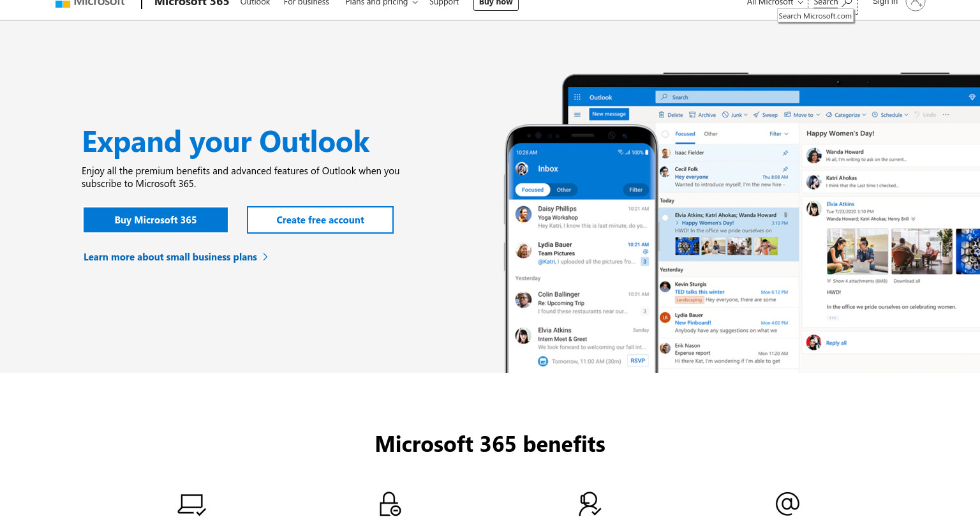This screenshot has width=980, height=526.
Task: Switch to Other tab in desktop mockup
Action: [x=711, y=134]
